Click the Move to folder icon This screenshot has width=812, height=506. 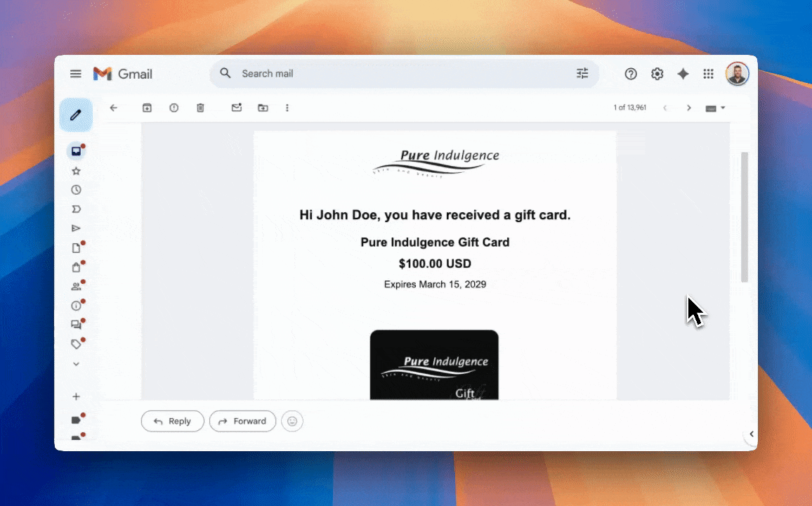263,108
